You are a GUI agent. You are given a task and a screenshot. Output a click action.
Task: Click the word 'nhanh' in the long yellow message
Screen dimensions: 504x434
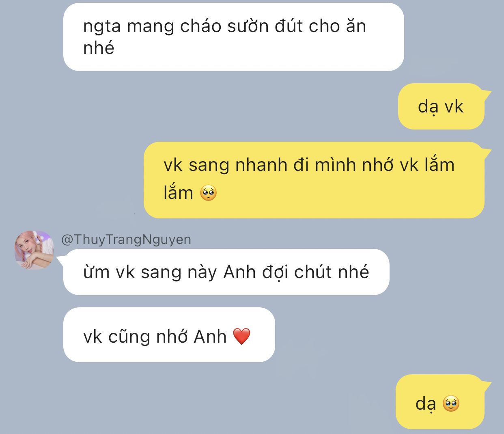[x=261, y=165]
